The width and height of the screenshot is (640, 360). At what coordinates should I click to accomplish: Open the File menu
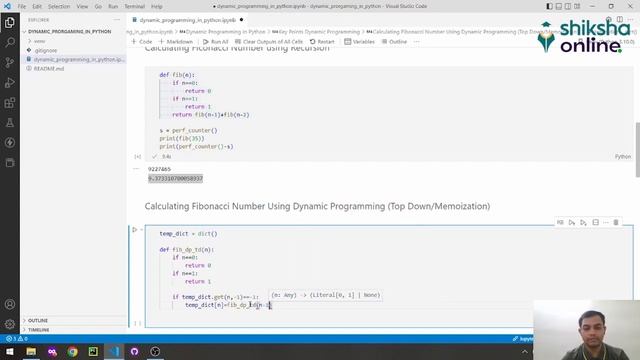[x=22, y=7]
